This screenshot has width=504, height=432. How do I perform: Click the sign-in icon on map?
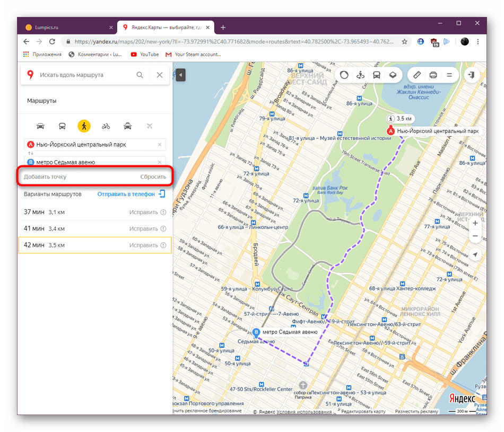tap(472, 75)
